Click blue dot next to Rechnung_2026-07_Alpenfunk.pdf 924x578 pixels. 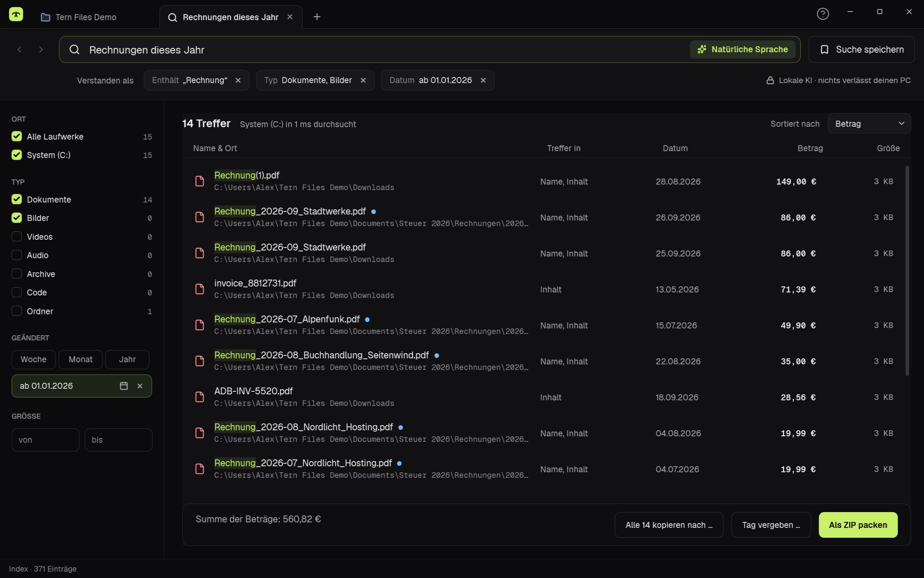(367, 319)
